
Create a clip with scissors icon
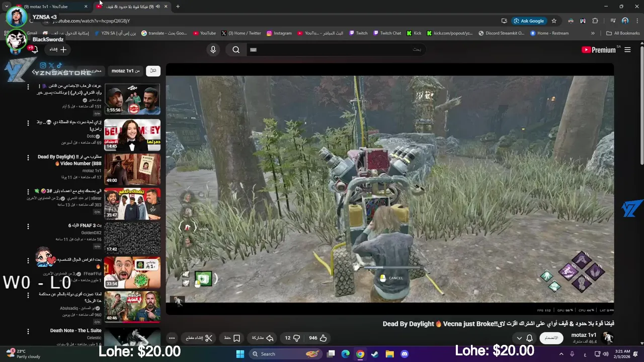199,338
